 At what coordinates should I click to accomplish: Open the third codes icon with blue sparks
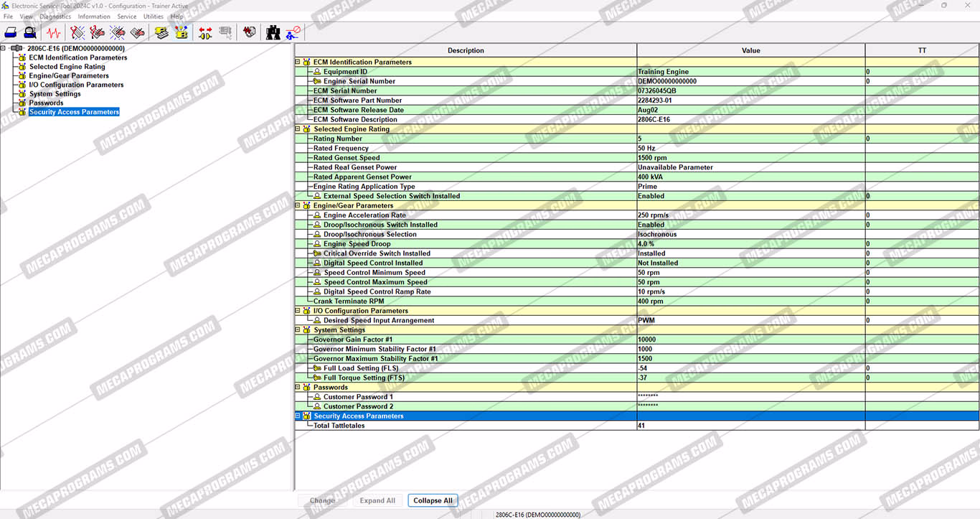[x=118, y=32]
